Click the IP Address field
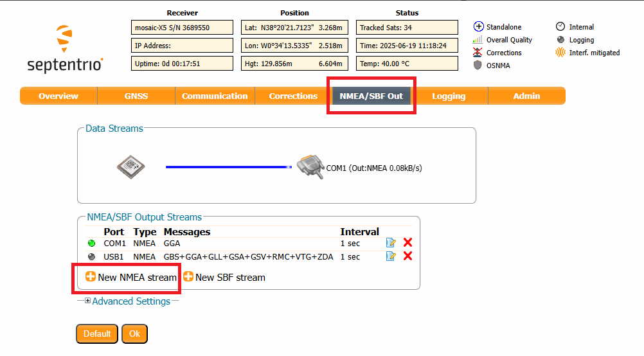644x356 pixels. [x=182, y=46]
